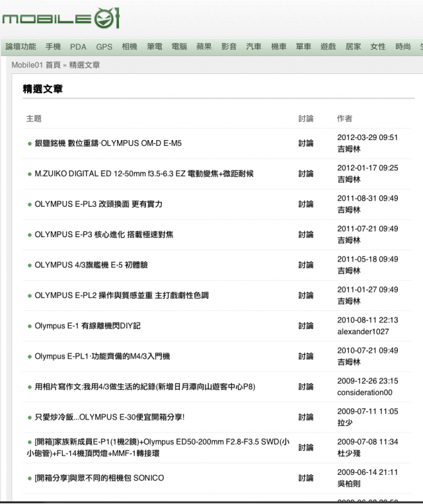
Task: Click the 精選文章 page heading
Action: 43,89
